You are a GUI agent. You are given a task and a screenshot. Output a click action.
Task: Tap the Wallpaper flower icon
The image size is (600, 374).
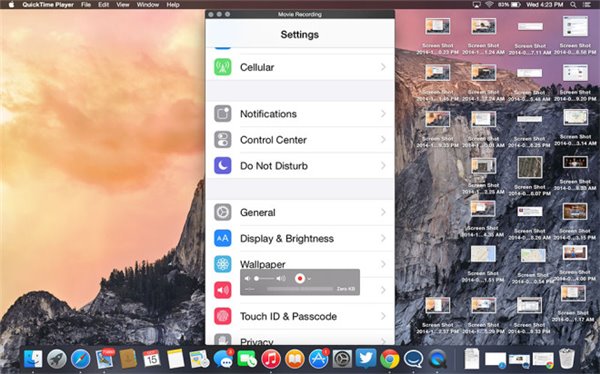(222, 264)
